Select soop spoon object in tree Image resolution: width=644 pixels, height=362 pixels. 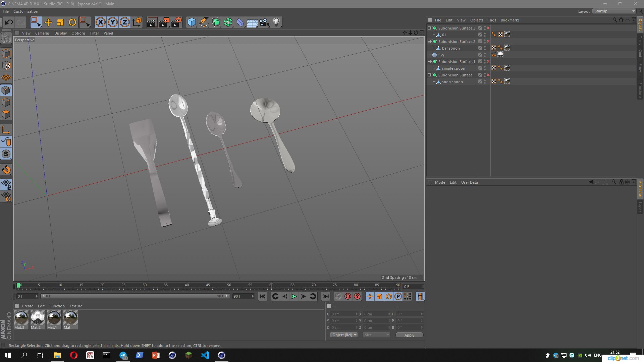[452, 82]
